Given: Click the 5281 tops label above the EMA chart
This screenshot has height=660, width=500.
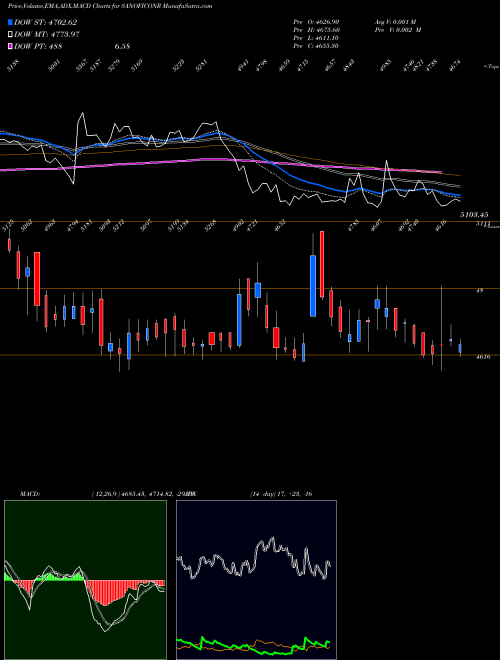Looking at the screenshot, I should click(x=202, y=66).
